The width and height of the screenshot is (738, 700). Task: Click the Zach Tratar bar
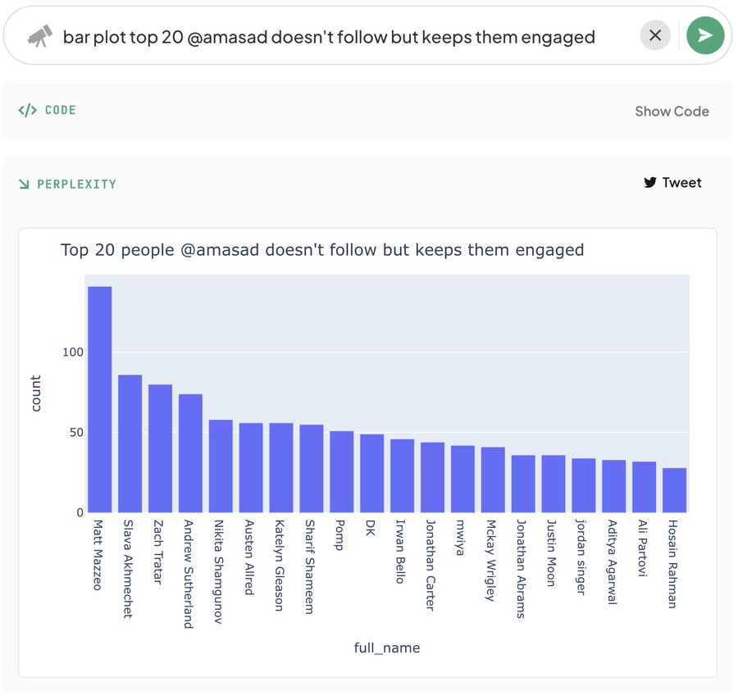160,448
